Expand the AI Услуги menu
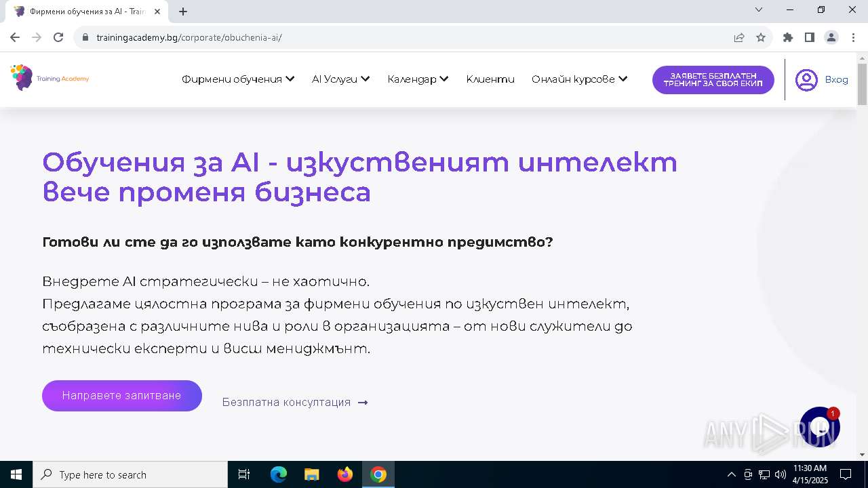 coord(340,79)
